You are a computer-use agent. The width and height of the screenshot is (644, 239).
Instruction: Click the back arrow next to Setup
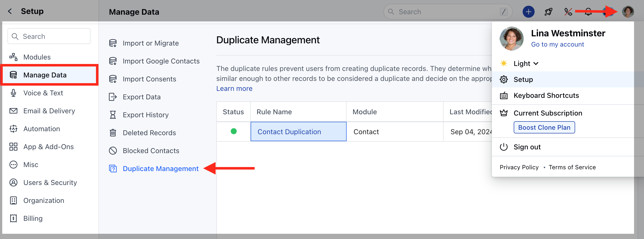click(x=10, y=11)
